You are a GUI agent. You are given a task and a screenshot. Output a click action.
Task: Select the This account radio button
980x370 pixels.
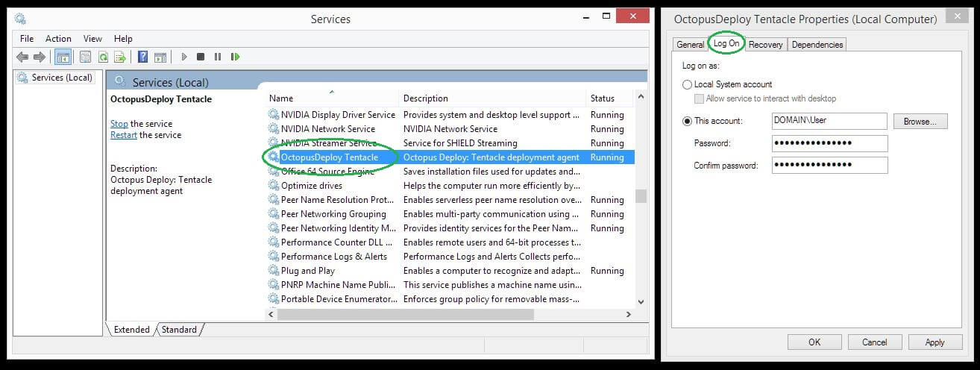tap(688, 121)
